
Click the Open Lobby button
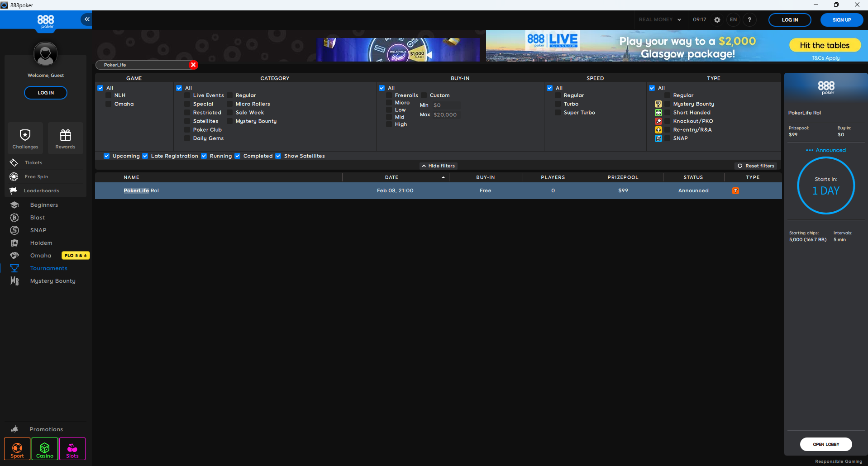click(825, 444)
